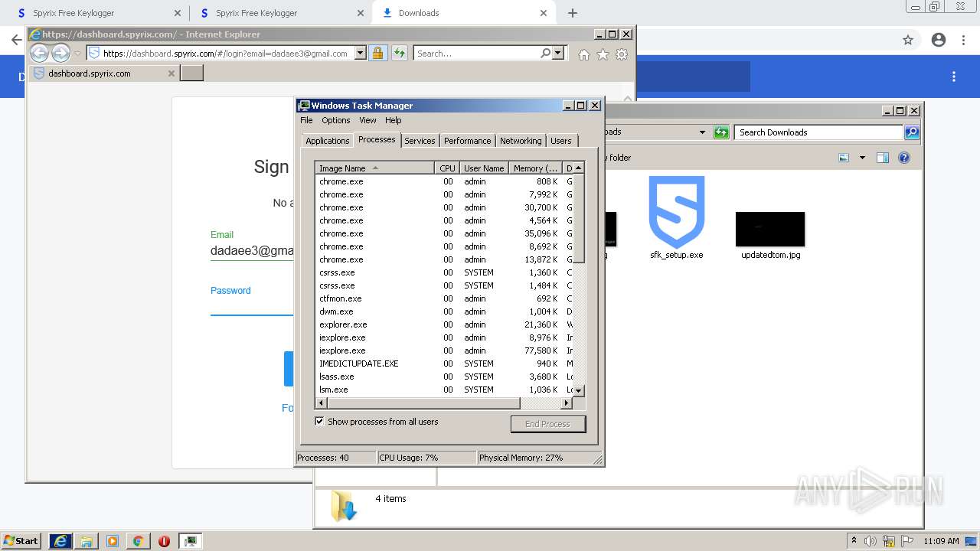Click the Windows Start button
The height and width of the screenshot is (551, 980).
[21, 541]
